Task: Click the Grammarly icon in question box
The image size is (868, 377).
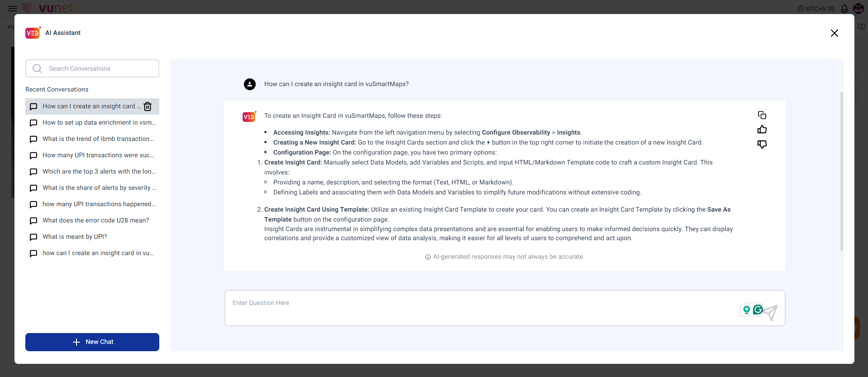Action: pyautogui.click(x=758, y=309)
